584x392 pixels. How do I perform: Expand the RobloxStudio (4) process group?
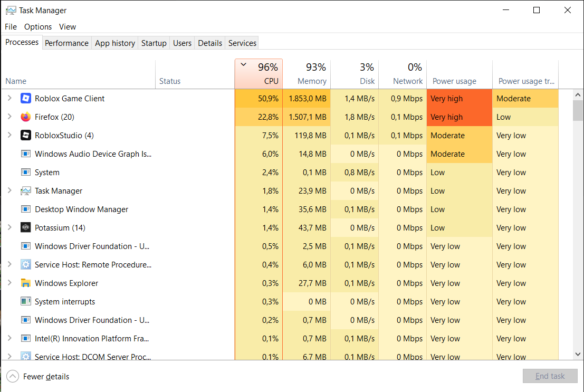point(9,135)
